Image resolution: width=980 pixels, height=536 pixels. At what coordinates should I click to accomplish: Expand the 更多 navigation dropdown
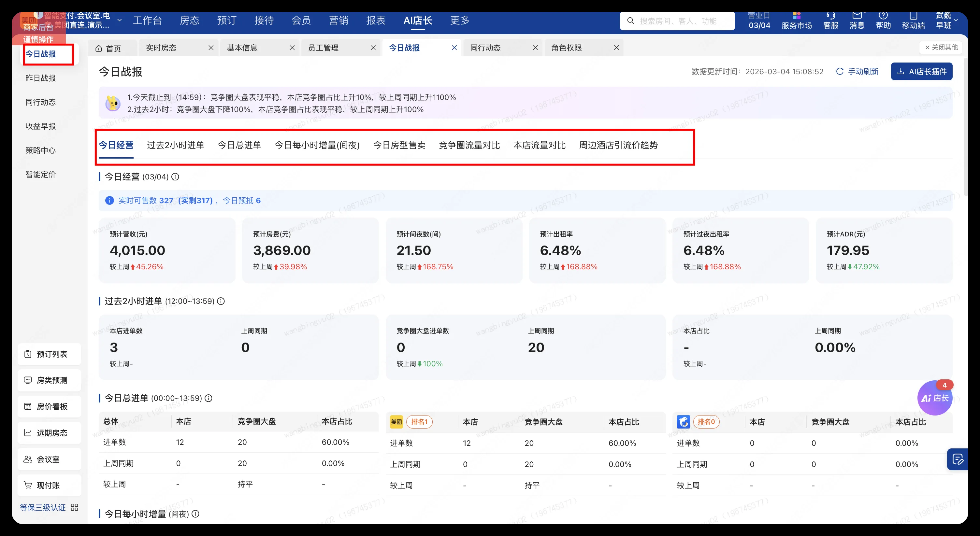point(460,21)
